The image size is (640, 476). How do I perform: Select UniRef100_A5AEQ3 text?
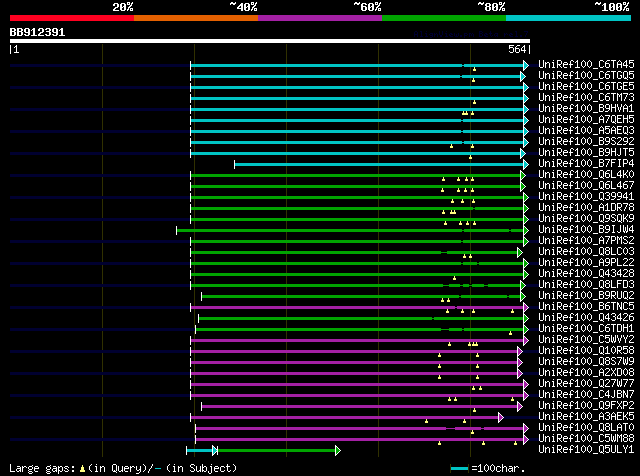(586, 131)
